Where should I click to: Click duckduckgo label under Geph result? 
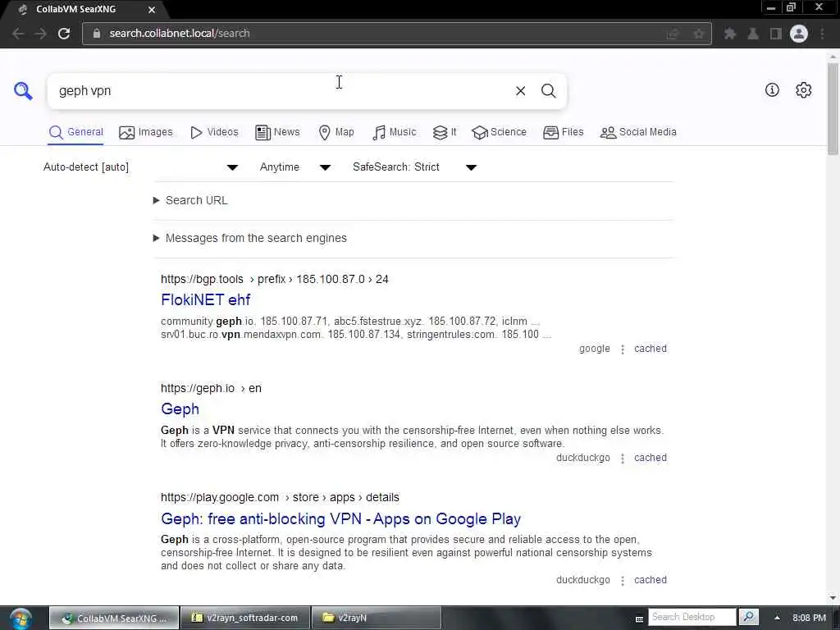tap(583, 458)
